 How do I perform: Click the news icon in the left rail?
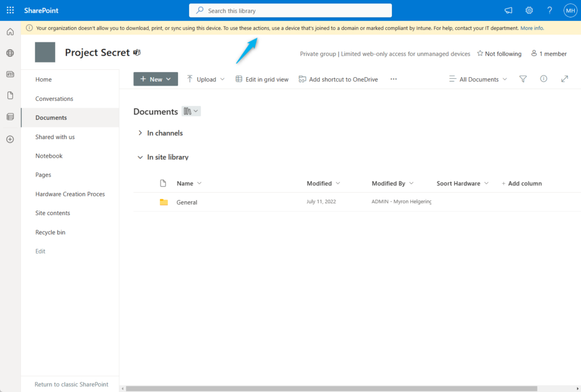[x=10, y=74]
